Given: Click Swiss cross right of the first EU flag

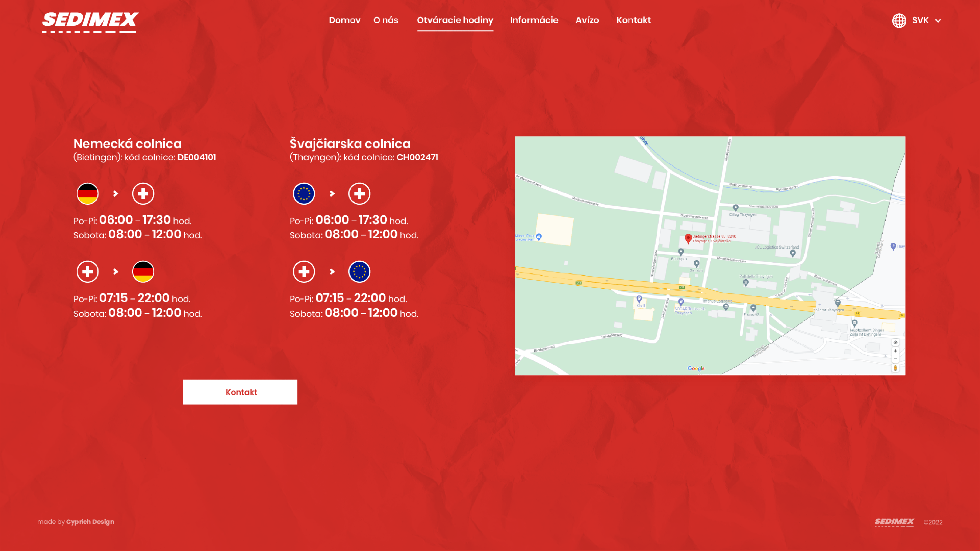Looking at the screenshot, I should (359, 194).
